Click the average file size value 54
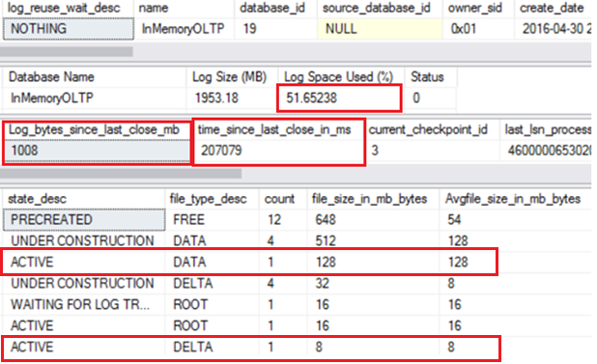Image resolution: width=597 pixels, height=364 pixels. coord(455,220)
